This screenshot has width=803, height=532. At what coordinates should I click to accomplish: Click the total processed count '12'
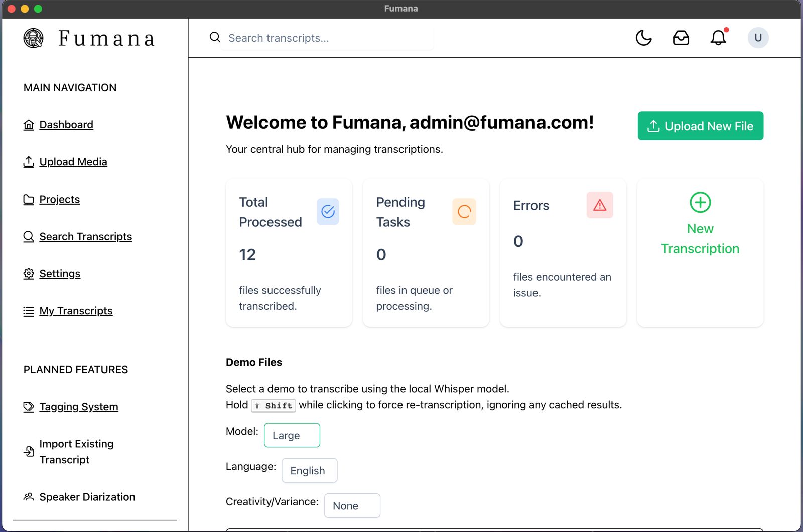tap(247, 255)
